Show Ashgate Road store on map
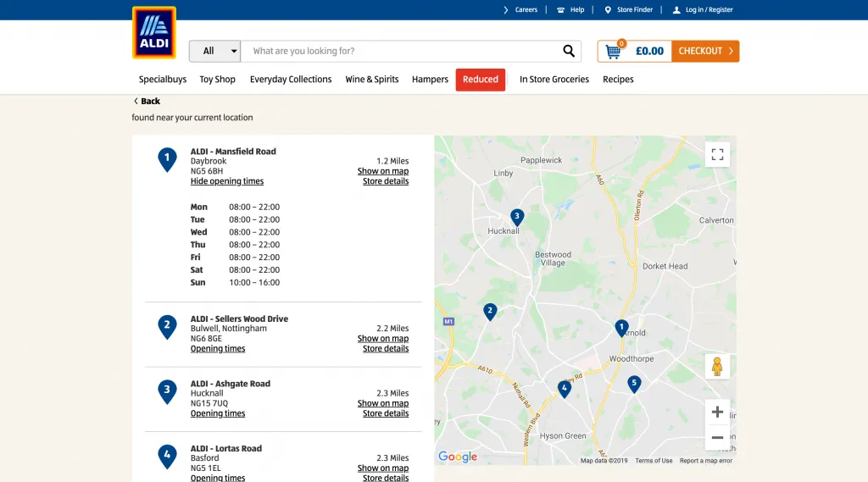 [x=383, y=403]
